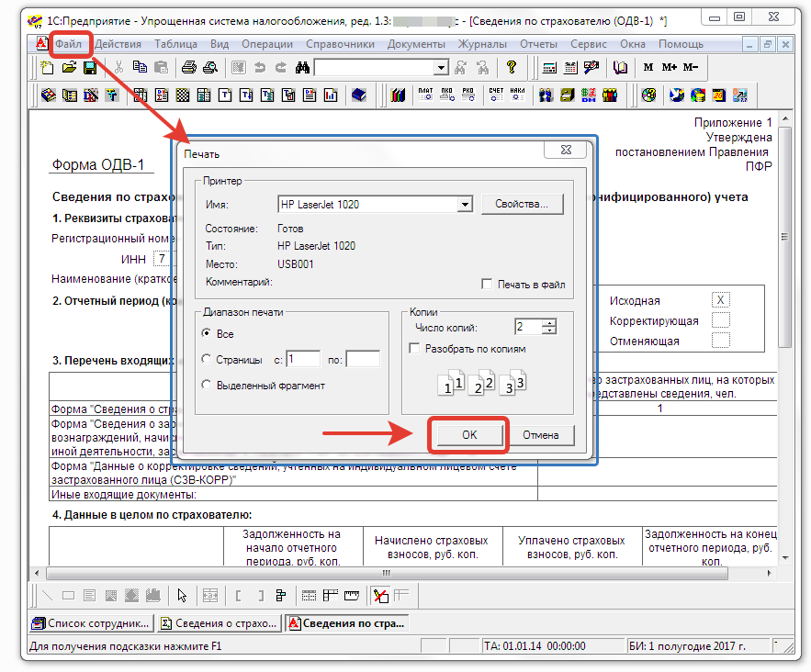Click Отмена in the Печать dialog
Image resolution: width=811 pixels, height=672 pixels.
click(540, 435)
